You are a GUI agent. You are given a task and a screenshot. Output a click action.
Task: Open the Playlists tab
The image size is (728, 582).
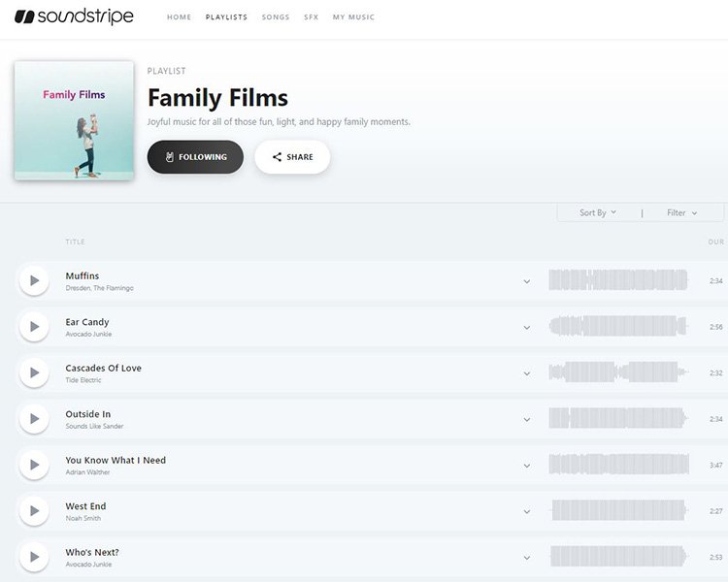point(226,17)
